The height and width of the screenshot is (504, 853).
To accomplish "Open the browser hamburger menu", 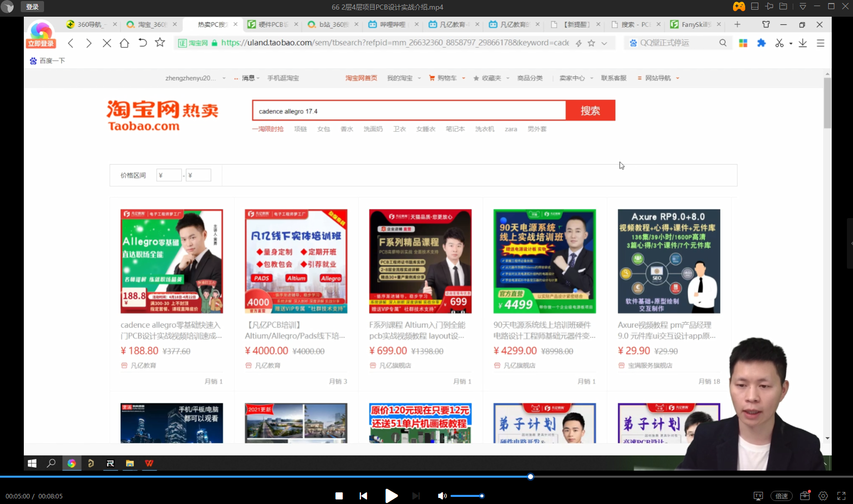I will point(821,43).
